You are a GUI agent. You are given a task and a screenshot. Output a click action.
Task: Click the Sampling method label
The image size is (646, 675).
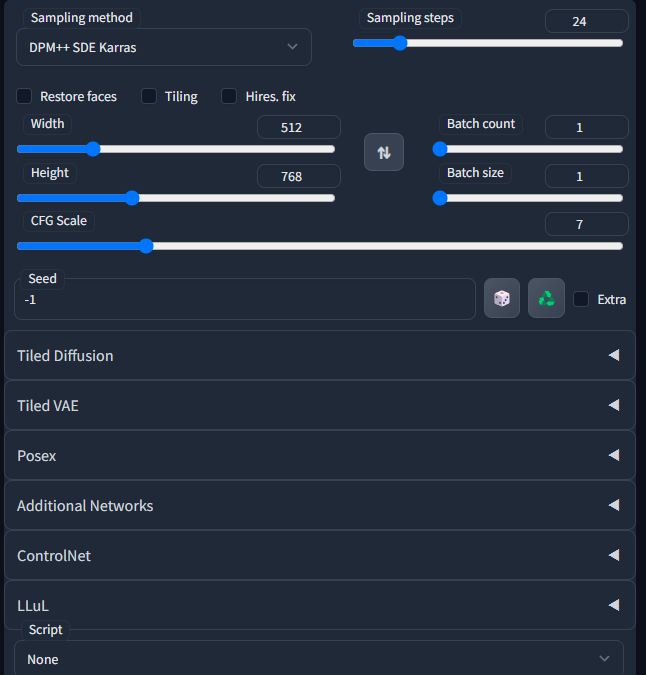pos(81,18)
